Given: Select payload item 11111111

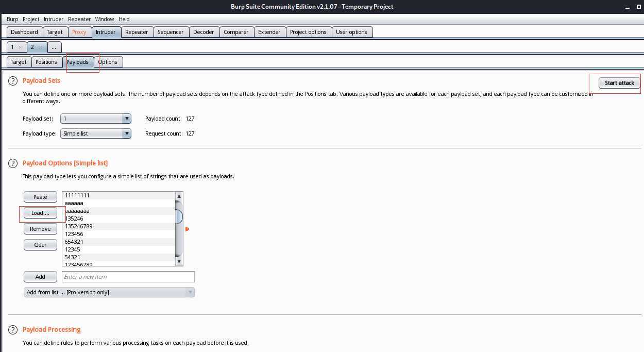Looking at the screenshot, I should tap(119, 195).
